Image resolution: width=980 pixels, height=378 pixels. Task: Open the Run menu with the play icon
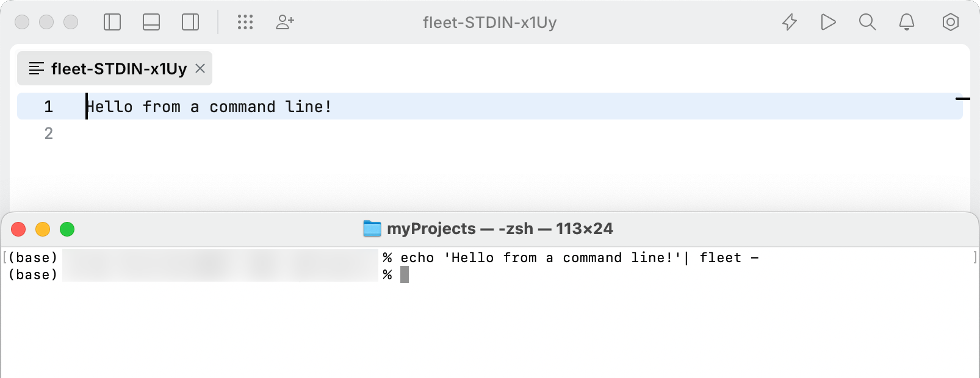coord(828,22)
